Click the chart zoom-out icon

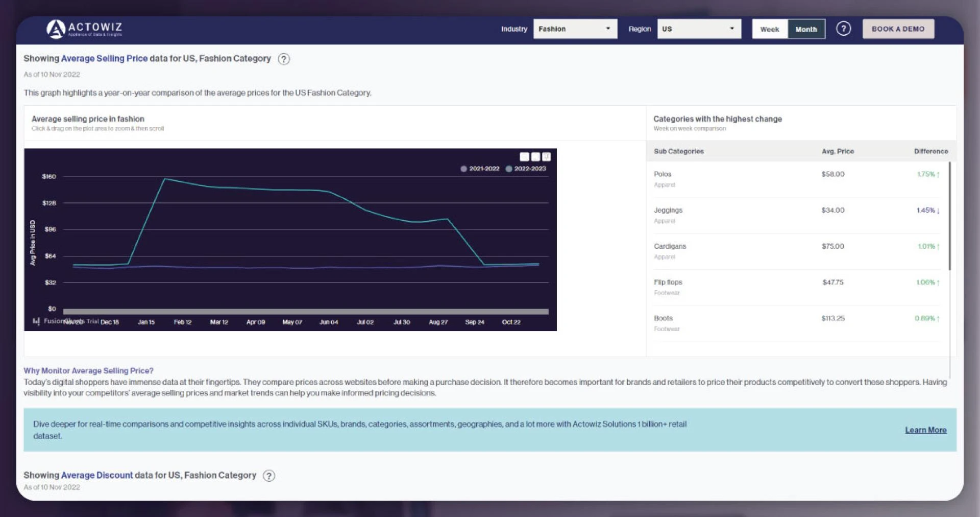[x=523, y=156]
